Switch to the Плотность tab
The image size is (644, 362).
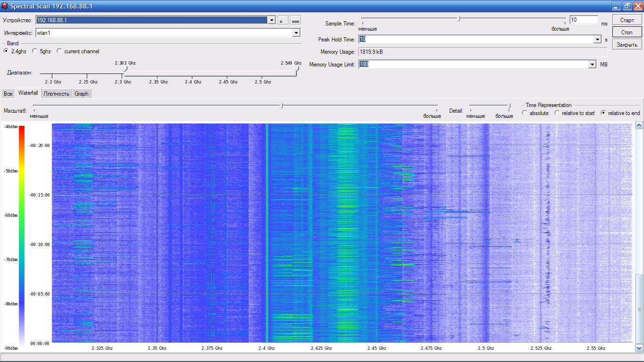click(x=57, y=93)
